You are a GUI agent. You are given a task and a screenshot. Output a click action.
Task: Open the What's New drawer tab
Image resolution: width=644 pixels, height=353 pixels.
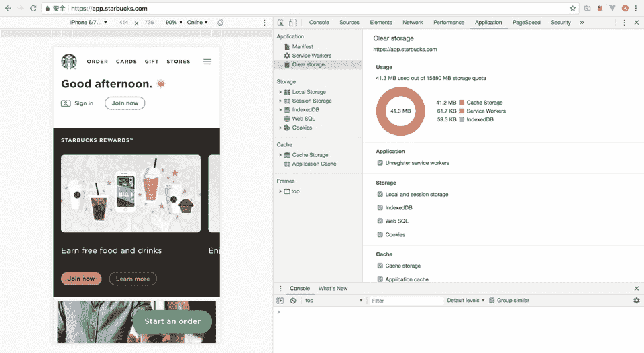[x=333, y=288]
